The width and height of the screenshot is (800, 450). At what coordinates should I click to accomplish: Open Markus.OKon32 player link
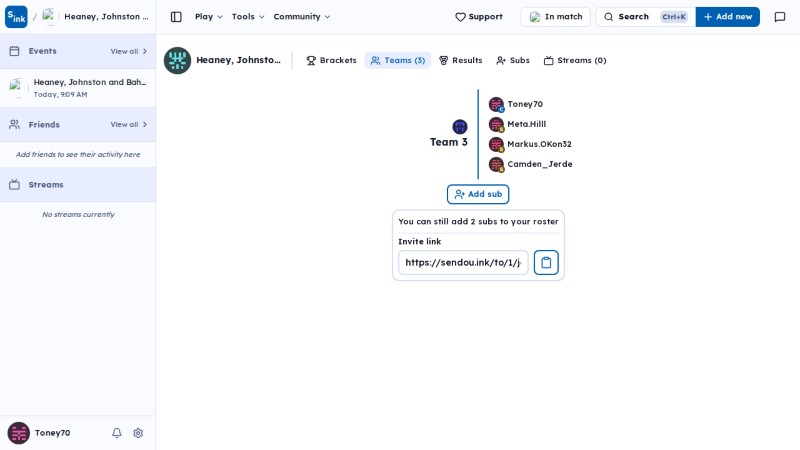click(x=539, y=144)
